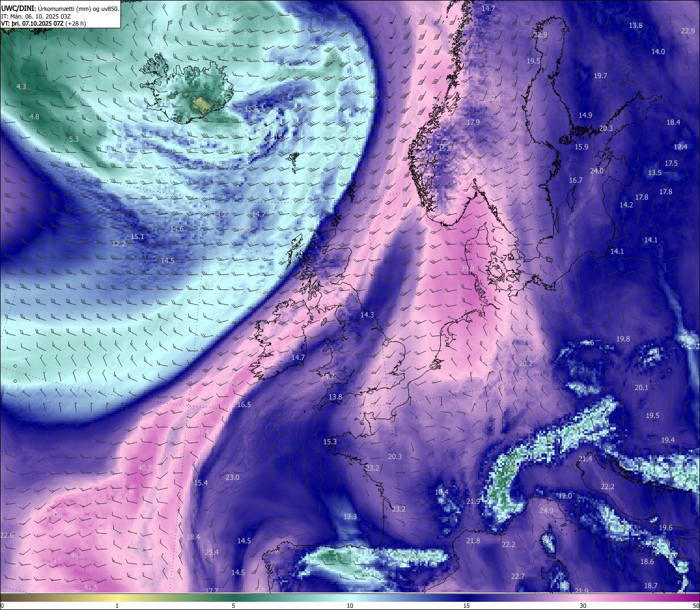Click the 21.8 value near the Pyrenees coast
This screenshot has width=700, height=610.
coord(473,541)
